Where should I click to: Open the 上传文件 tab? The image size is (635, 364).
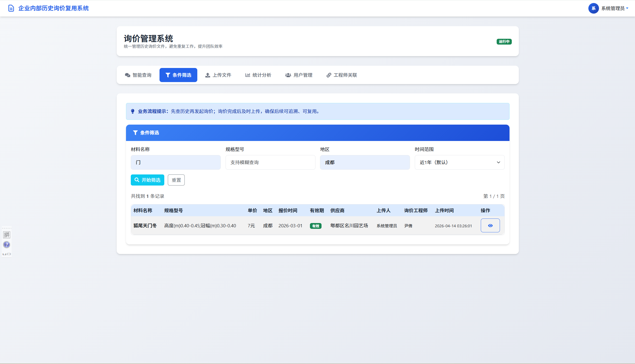pos(218,75)
